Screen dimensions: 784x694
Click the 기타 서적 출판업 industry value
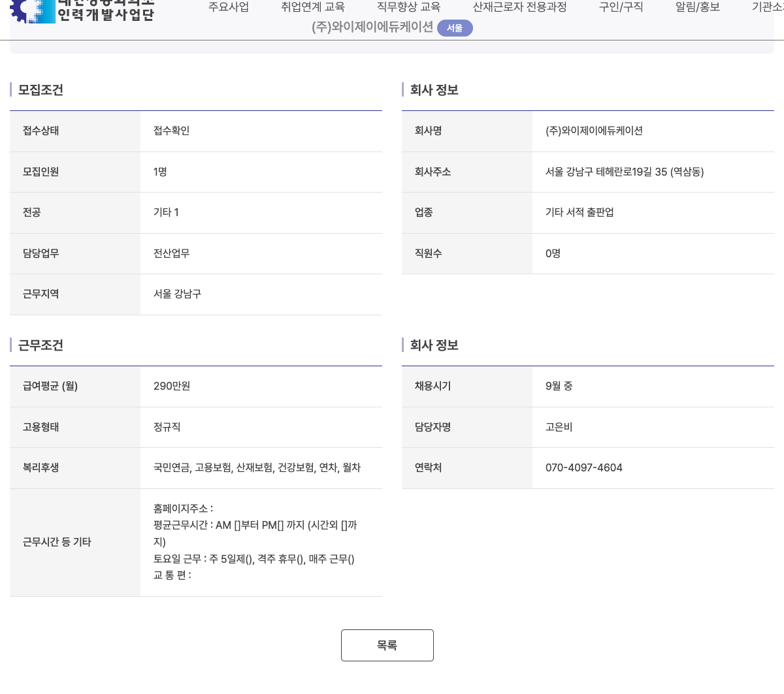(580, 212)
